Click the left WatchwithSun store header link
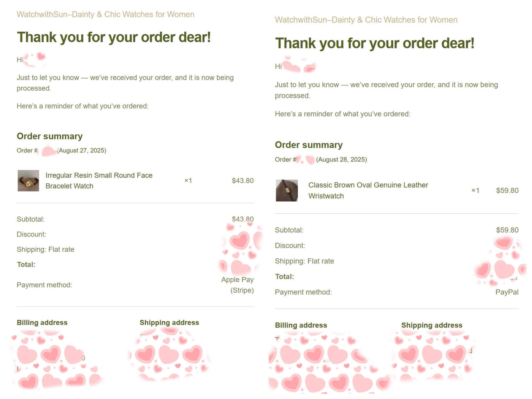This screenshot has height=399, width=532. tap(106, 14)
